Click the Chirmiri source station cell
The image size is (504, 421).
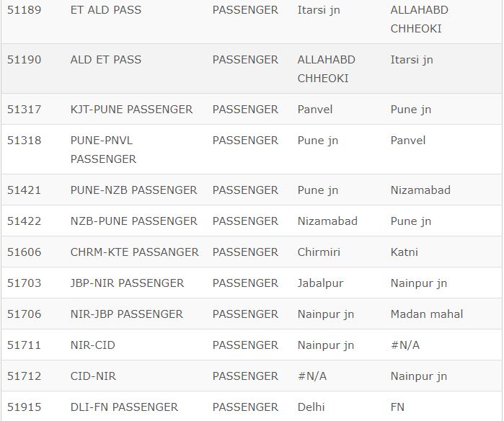(x=319, y=252)
